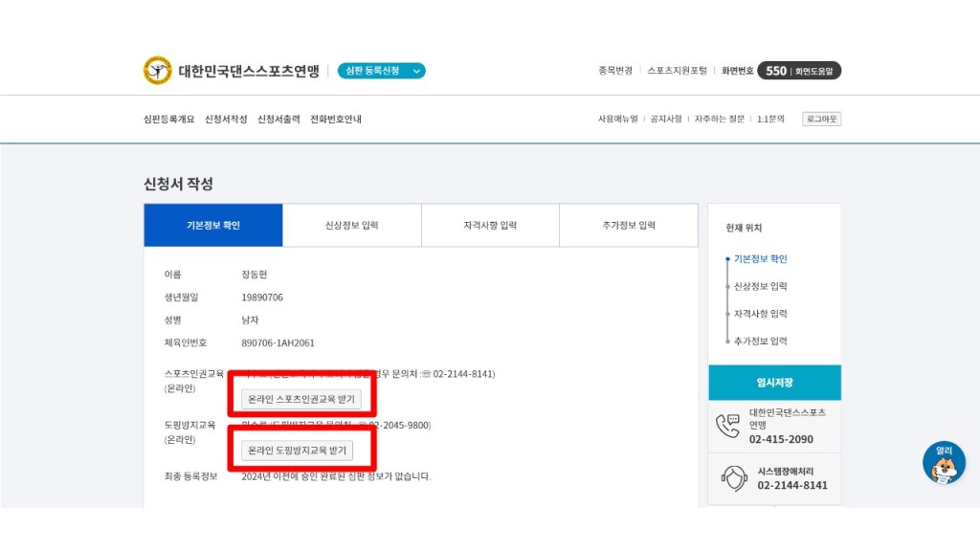
Task: Click 온라인 스포츠인권교육 받기 button
Action: pyautogui.click(x=301, y=399)
